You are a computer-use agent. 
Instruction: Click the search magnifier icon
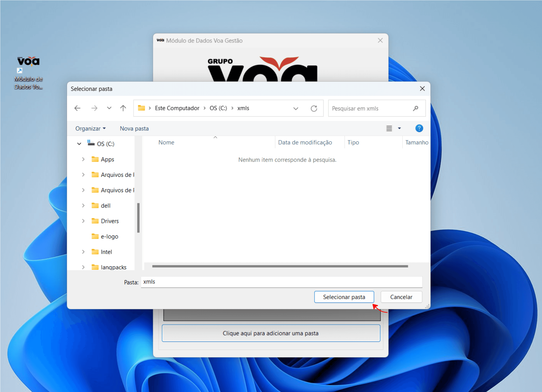point(415,109)
